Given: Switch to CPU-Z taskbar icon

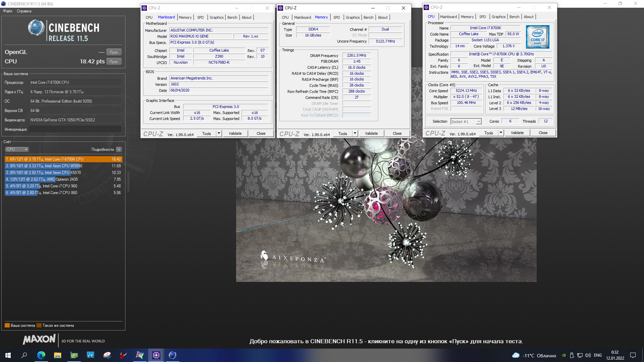Looking at the screenshot, I should click(x=156, y=355).
